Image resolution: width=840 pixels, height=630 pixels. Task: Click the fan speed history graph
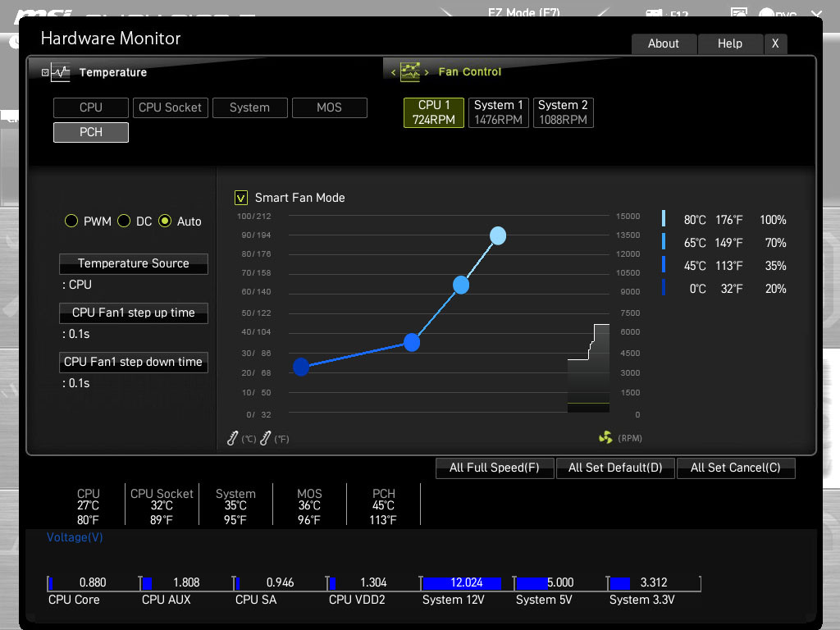click(x=588, y=368)
